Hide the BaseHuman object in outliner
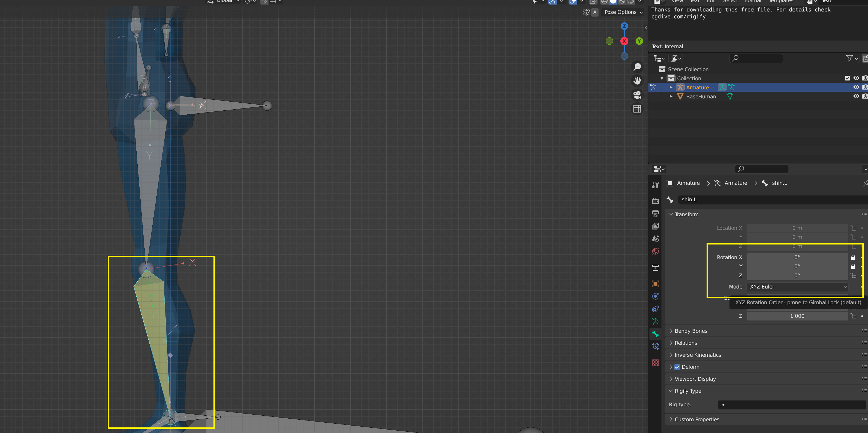The height and width of the screenshot is (433, 868). click(x=856, y=96)
